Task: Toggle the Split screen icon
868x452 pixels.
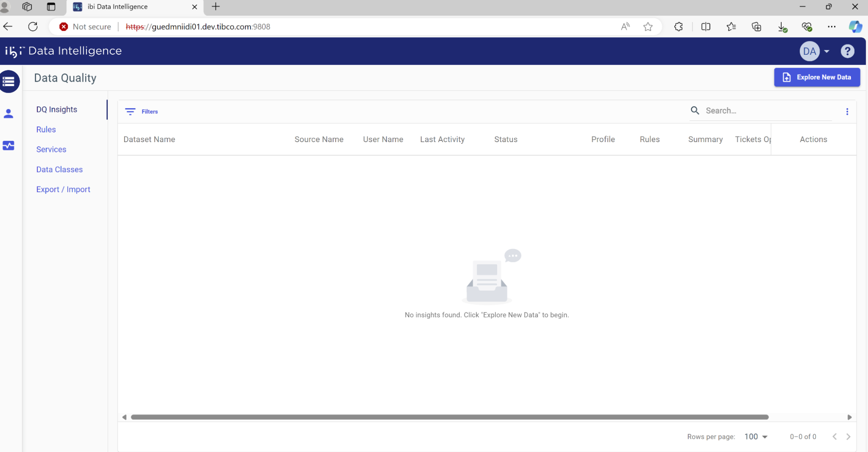Action: tap(706, 27)
